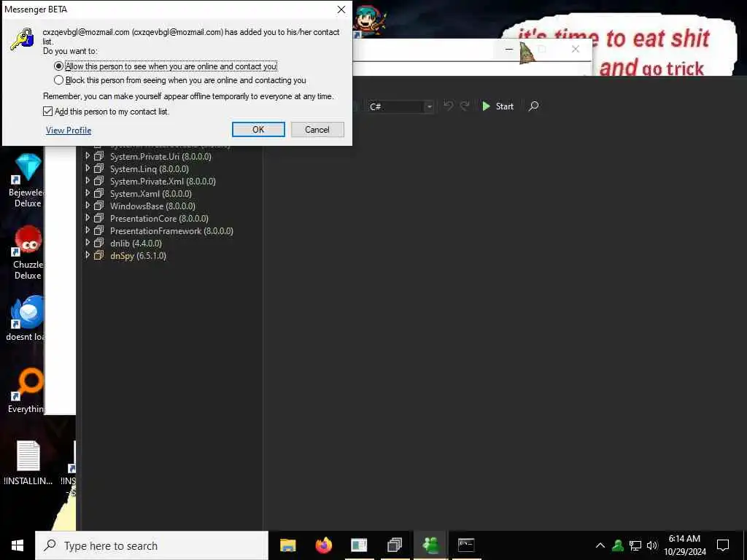Focus the Type here to search box
This screenshot has height=560, width=747.
152,545
